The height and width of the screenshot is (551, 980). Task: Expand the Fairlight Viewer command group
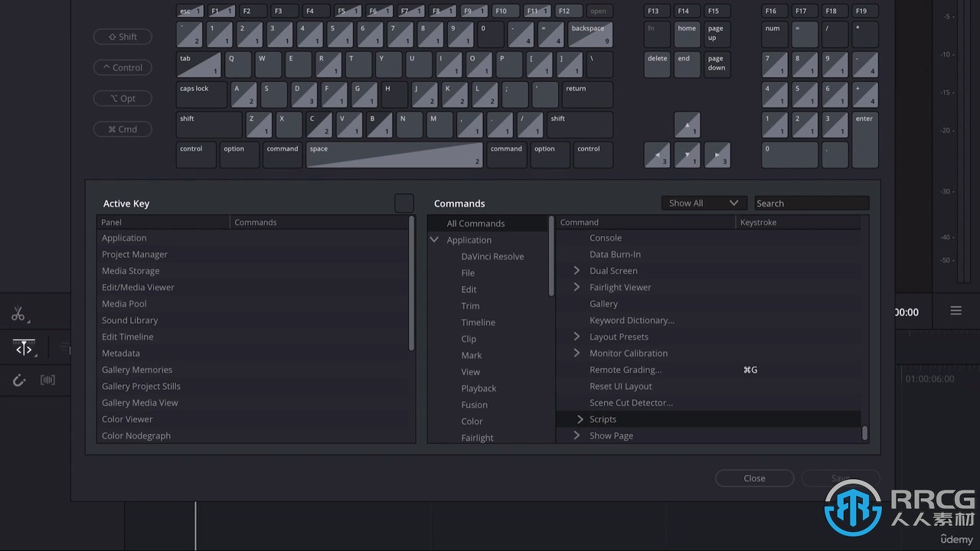577,287
